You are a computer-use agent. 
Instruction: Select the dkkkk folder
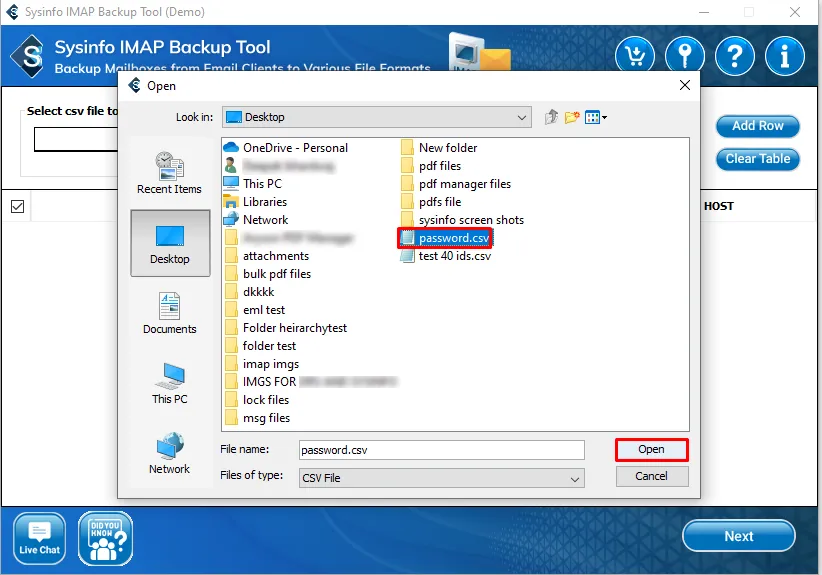[x=249, y=292]
